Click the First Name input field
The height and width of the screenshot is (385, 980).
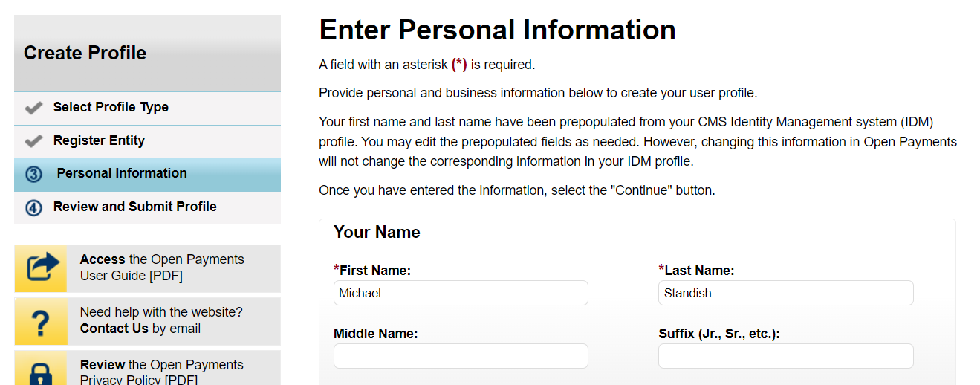click(461, 293)
